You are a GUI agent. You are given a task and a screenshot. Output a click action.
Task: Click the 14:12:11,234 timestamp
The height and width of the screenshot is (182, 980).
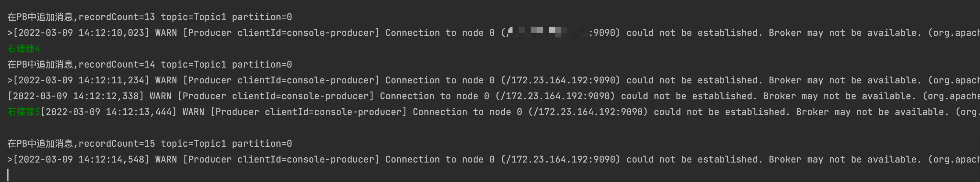pyautogui.click(x=111, y=80)
